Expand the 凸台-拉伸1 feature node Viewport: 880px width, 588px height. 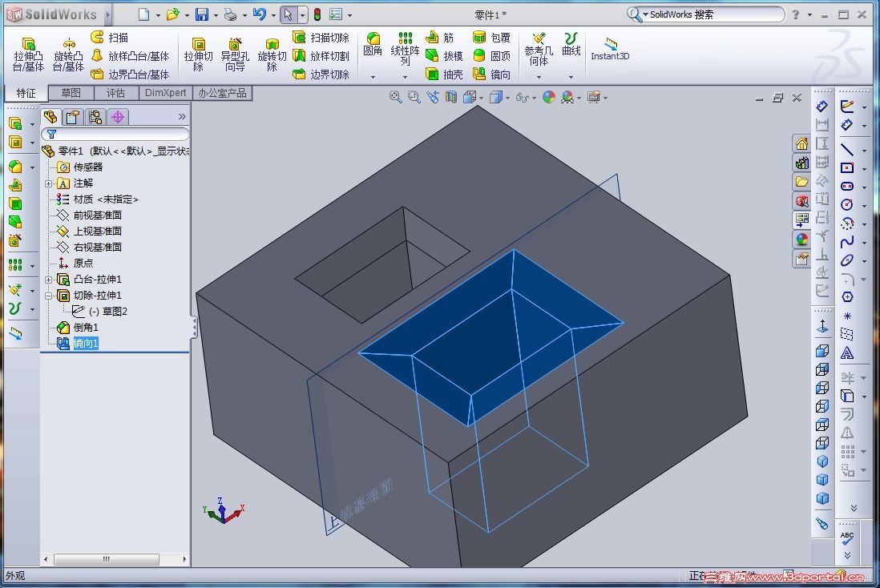pyautogui.click(x=48, y=280)
